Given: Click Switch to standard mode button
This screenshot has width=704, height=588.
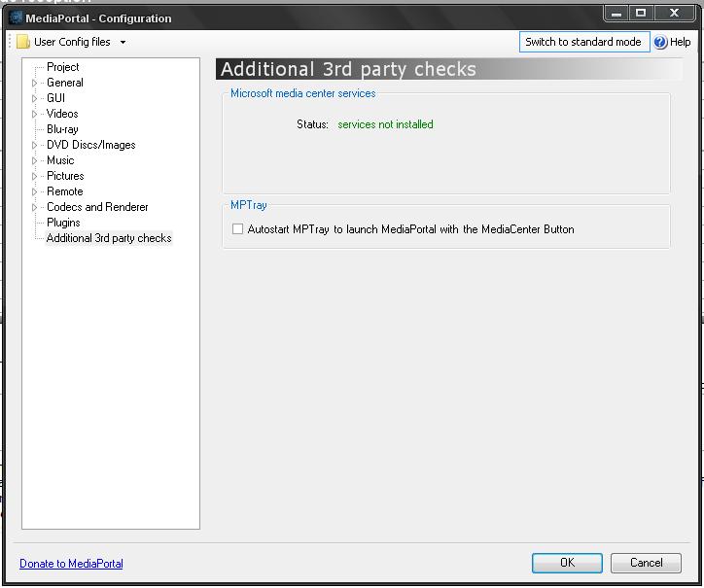Looking at the screenshot, I should [584, 42].
